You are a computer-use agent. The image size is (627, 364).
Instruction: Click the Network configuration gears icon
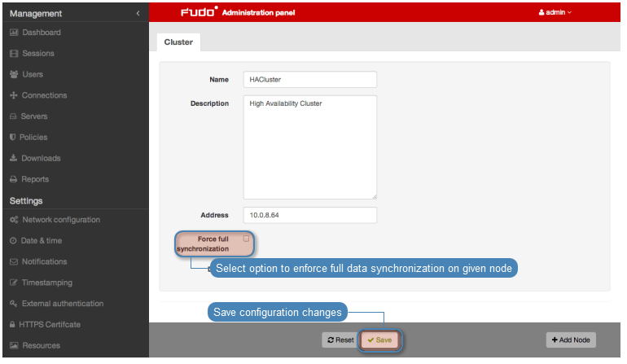[14, 220]
